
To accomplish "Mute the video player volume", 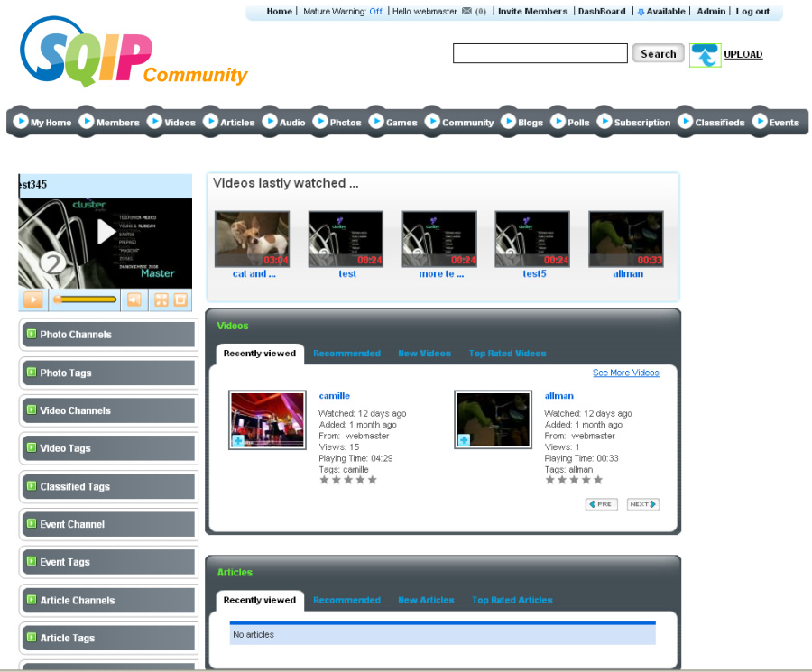I will pyautogui.click(x=134, y=299).
